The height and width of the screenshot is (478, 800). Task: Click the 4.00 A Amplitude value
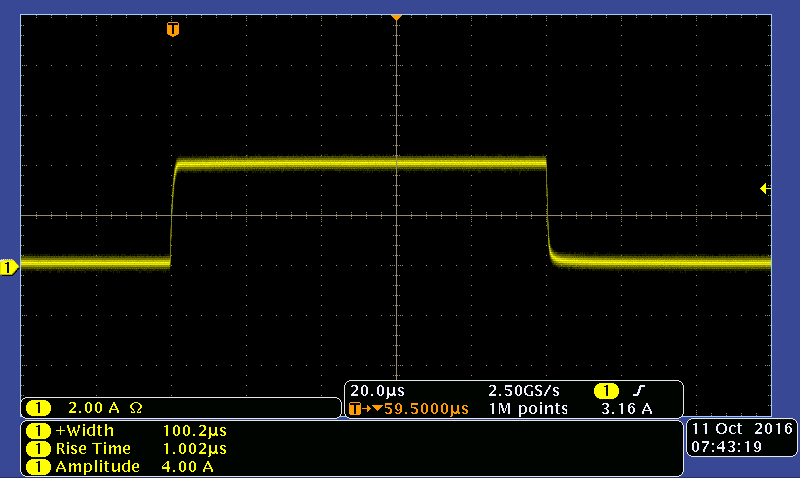pyautogui.click(x=188, y=467)
